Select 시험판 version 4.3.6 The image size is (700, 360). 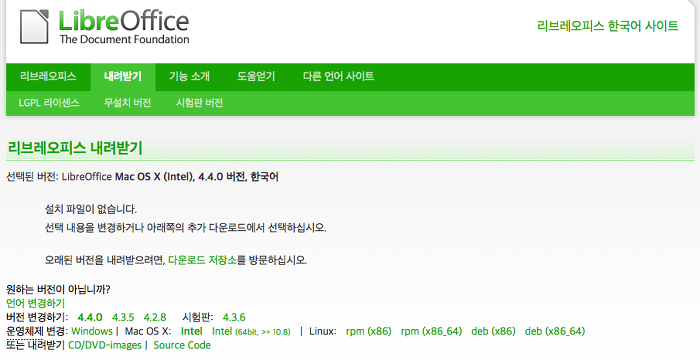pos(234,318)
